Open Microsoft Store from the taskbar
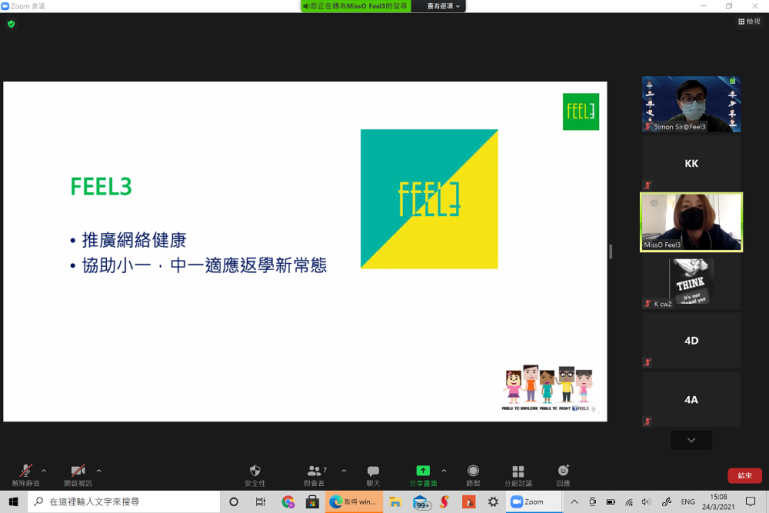This screenshot has height=513, width=769. (x=312, y=502)
